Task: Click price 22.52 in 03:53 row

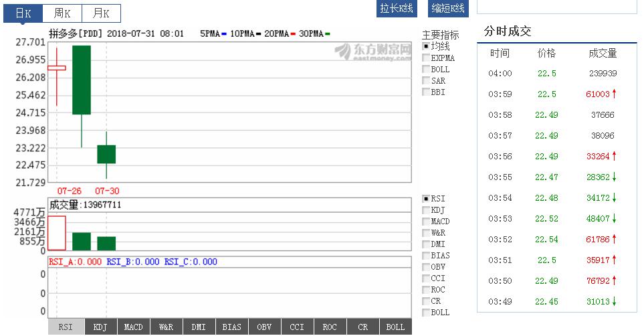Action: tap(546, 219)
